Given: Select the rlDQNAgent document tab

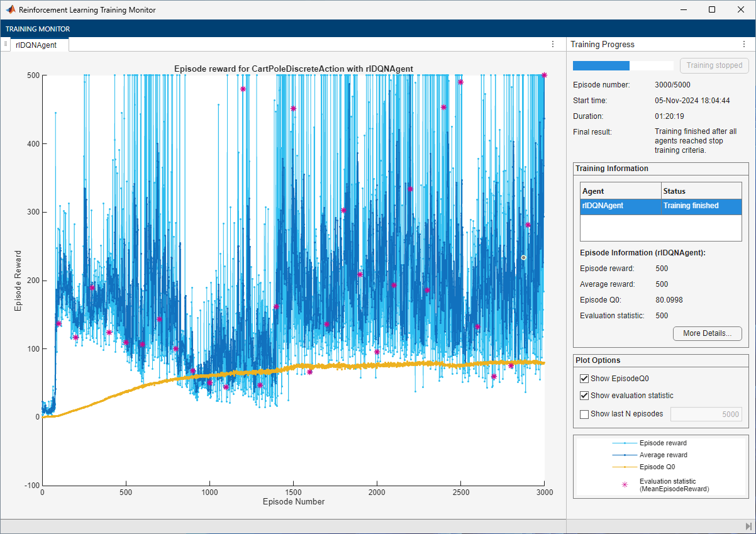Looking at the screenshot, I should pyautogui.click(x=36, y=45).
